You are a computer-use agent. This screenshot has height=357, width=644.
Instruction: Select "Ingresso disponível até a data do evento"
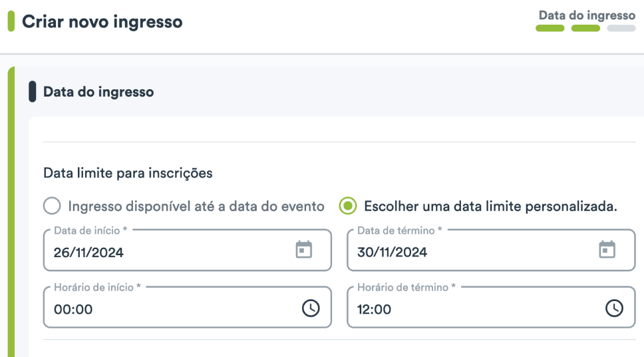[x=52, y=206]
